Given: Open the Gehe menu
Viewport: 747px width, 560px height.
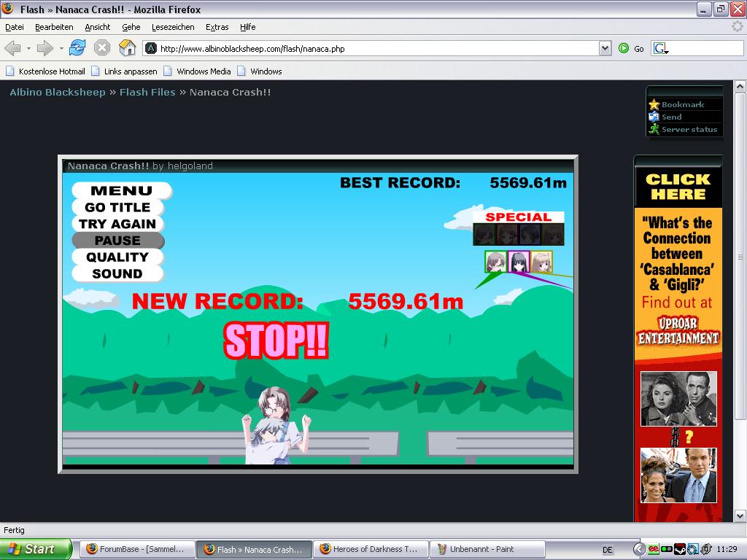Looking at the screenshot, I should (131, 27).
